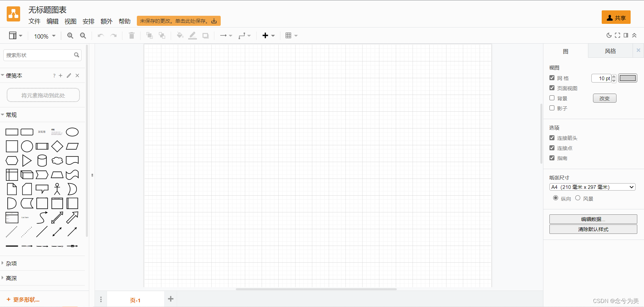The width and height of the screenshot is (644, 307).
Task: Open the insert plus dropdown
Action: [x=268, y=36]
